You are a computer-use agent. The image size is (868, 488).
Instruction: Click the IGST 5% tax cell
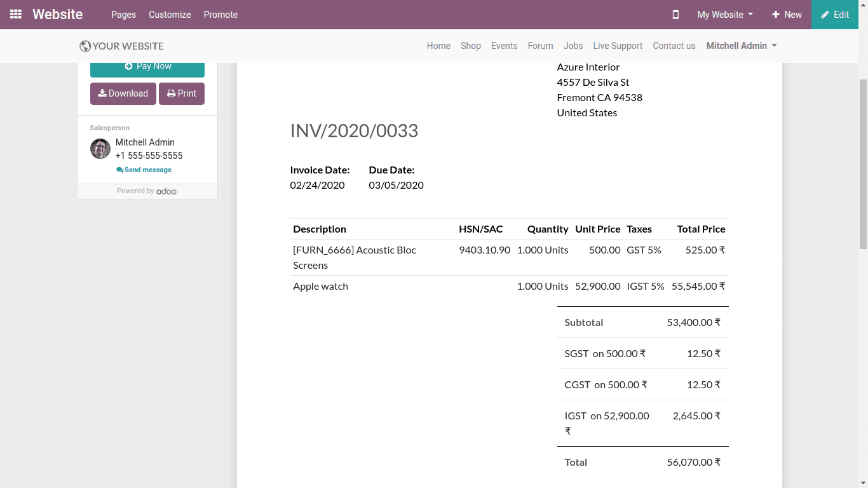[x=646, y=286]
